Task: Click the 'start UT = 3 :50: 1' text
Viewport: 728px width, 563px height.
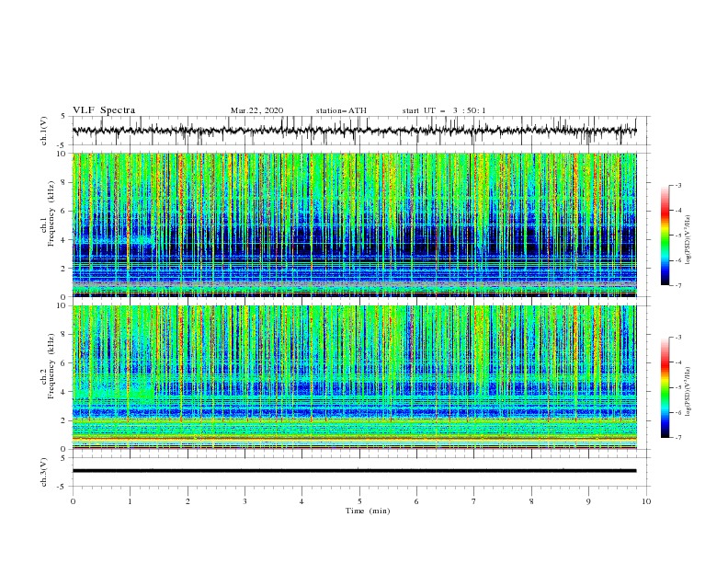Action: point(444,110)
